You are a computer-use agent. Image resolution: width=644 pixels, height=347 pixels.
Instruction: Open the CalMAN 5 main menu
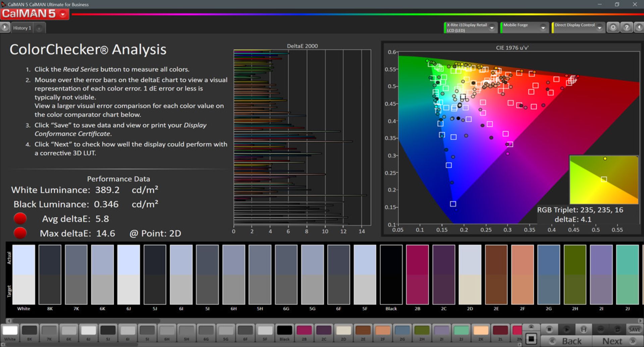point(63,14)
